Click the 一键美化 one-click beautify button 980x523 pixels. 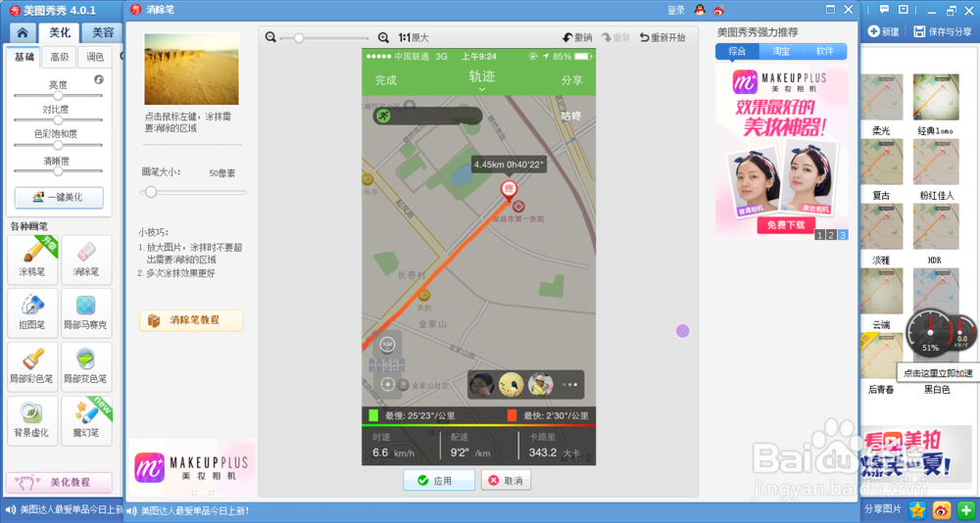pyautogui.click(x=60, y=198)
